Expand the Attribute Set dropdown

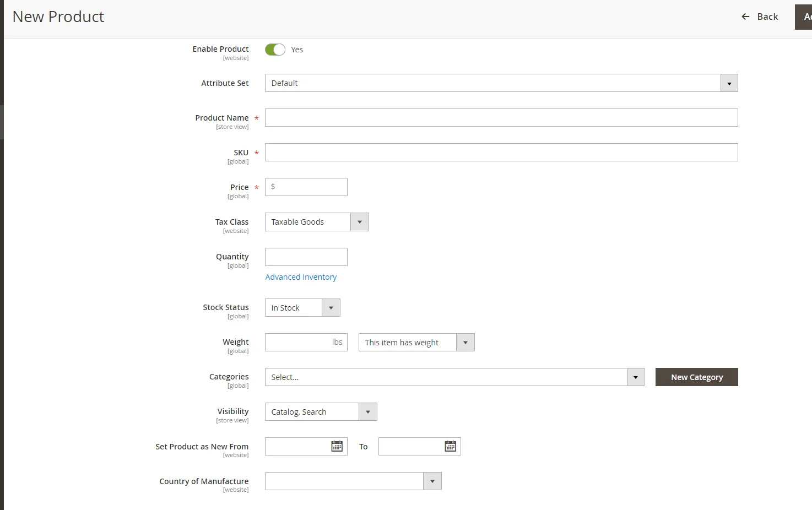729,83
